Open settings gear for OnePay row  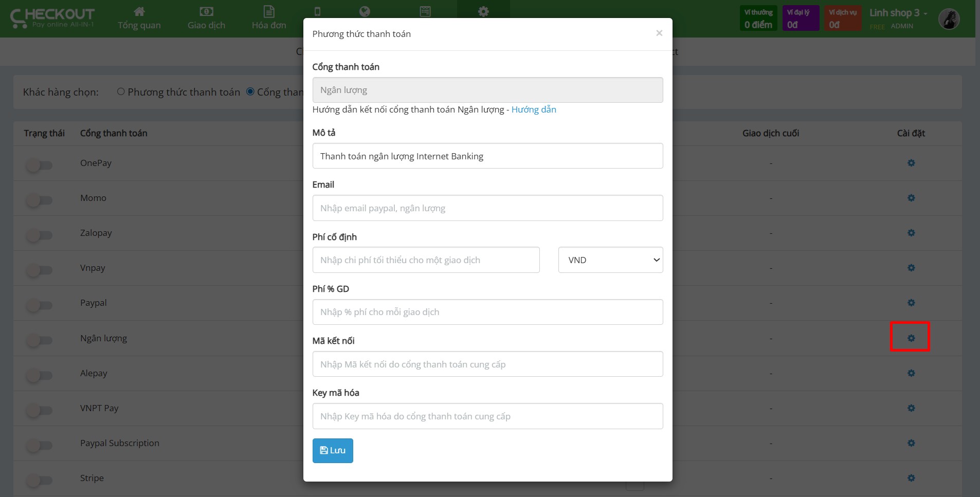click(911, 163)
